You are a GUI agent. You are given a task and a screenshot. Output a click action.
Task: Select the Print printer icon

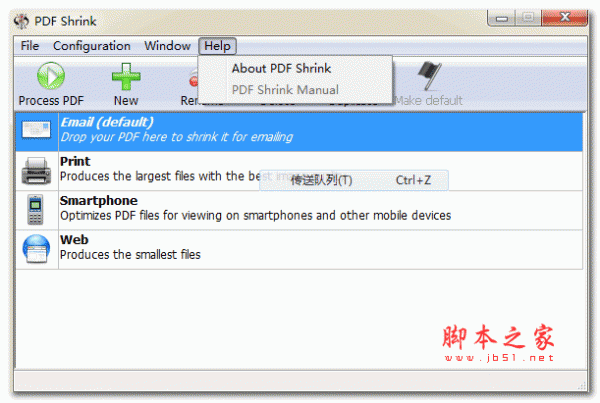pyautogui.click(x=36, y=171)
